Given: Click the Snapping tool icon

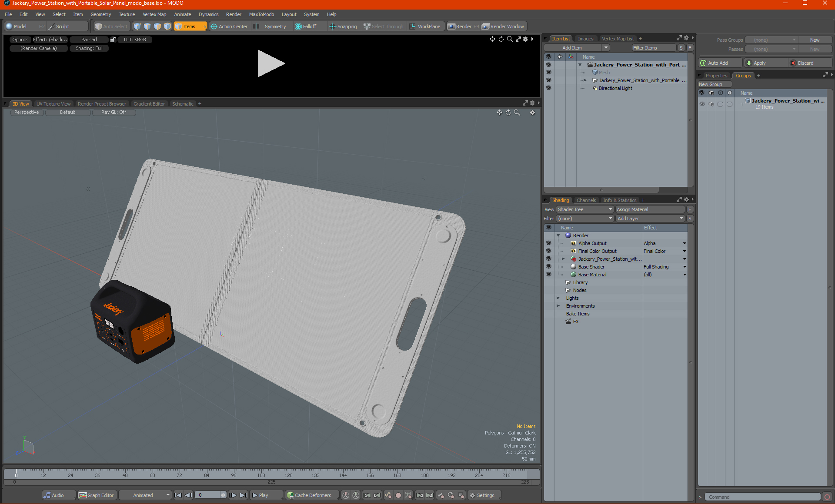Looking at the screenshot, I should pyautogui.click(x=332, y=27).
